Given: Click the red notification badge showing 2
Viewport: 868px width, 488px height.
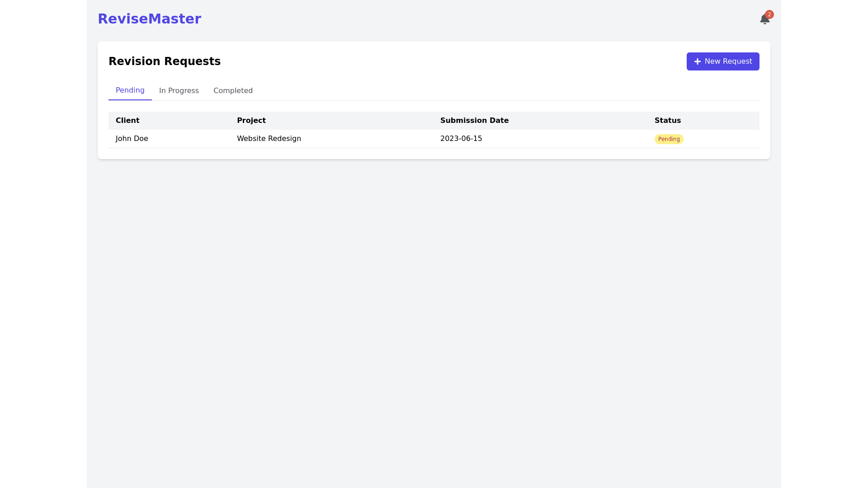Looking at the screenshot, I should click(x=769, y=14).
